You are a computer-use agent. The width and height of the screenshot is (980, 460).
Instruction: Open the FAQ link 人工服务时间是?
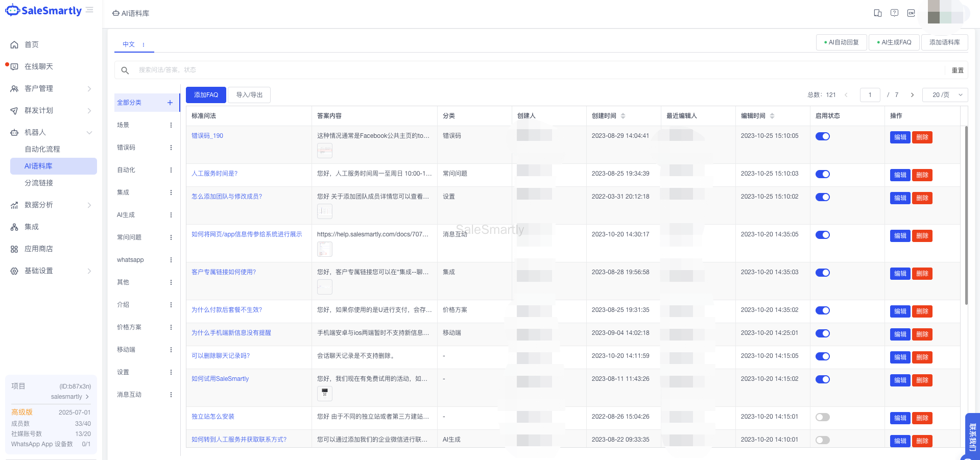point(214,173)
